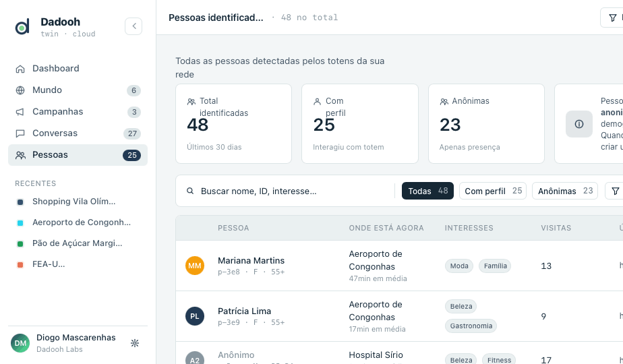This screenshot has width=623, height=364.
Task: Click the DM user avatar
Action: pyautogui.click(x=20, y=343)
